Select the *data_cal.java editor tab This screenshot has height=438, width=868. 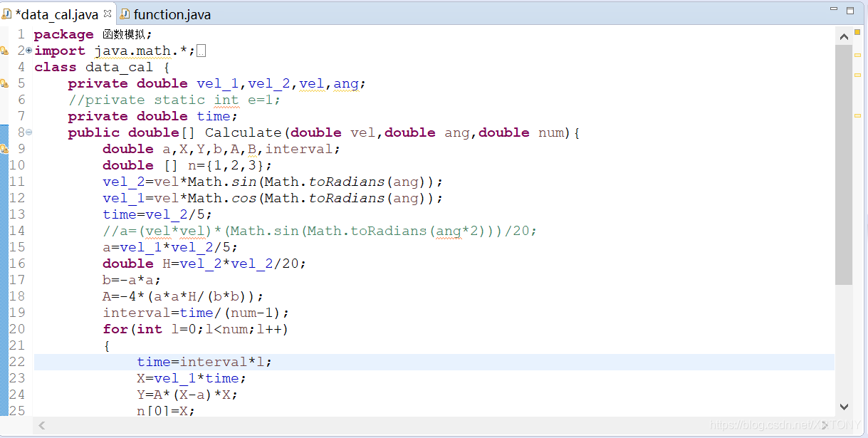click(56, 14)
